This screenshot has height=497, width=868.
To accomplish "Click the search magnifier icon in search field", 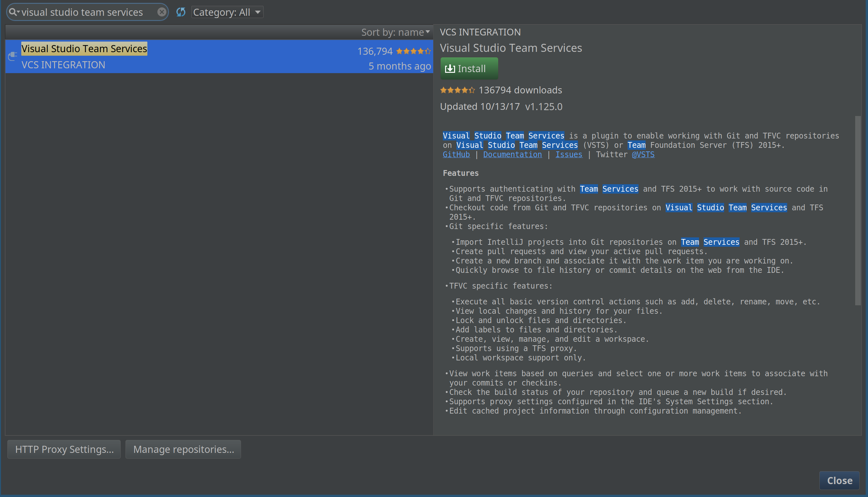I will [x=13, y=12].
